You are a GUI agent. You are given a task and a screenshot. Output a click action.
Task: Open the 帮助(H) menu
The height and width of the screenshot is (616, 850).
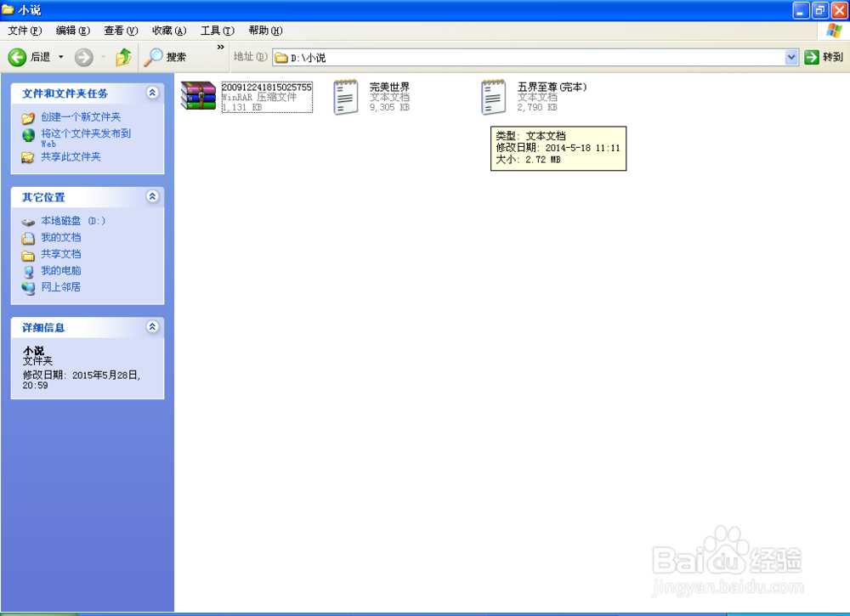click(x=265, y=31)
